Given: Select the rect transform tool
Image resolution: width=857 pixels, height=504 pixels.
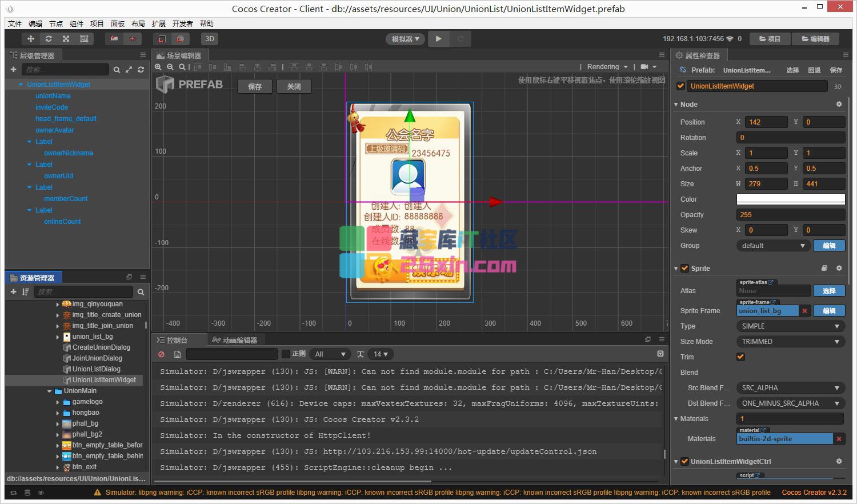Looking at the screenshot, I should [84, 39].
